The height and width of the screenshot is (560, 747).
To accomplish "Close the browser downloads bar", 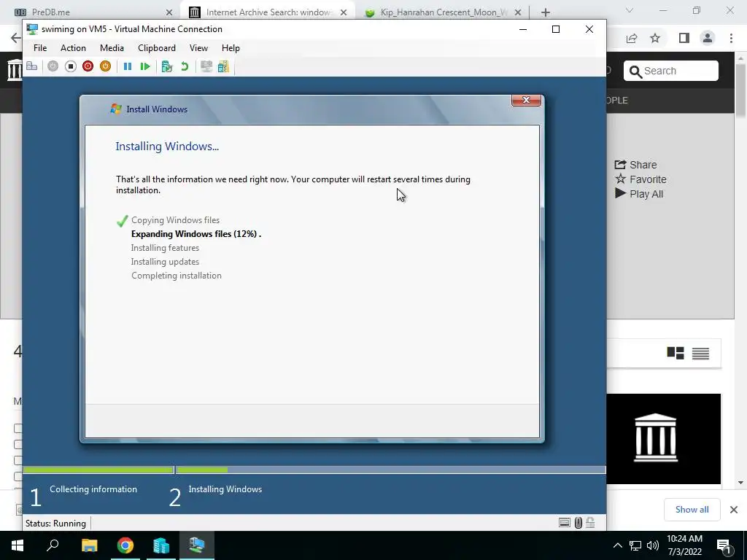I will [x=734, y=510].
